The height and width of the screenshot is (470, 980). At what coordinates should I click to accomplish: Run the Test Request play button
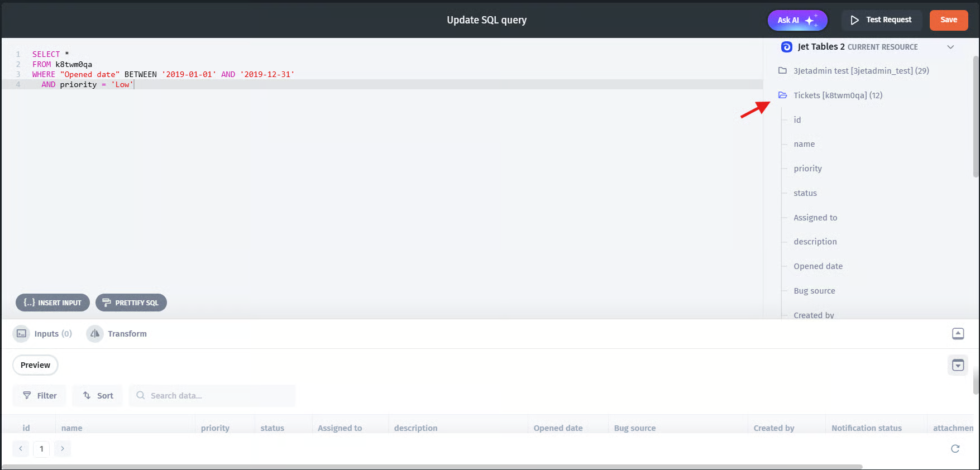pos(881,20)
